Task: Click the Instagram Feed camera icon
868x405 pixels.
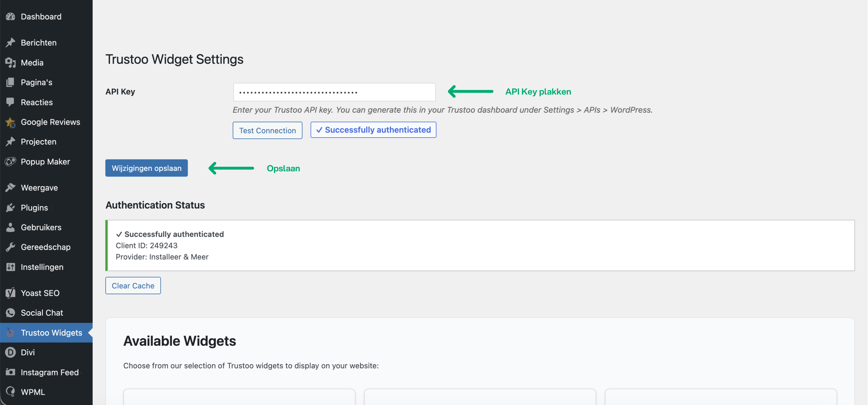Action: pos(10,372)
